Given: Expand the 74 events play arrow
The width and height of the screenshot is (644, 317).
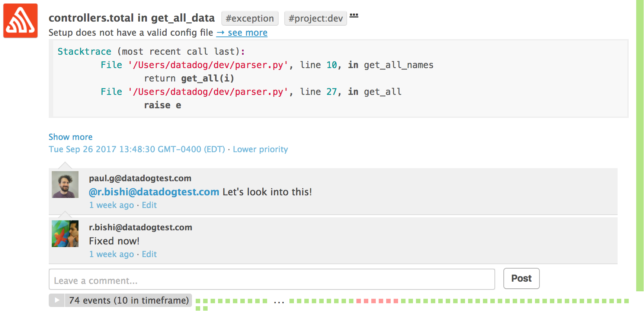Looking at the screenshot, I should (57, 300).
